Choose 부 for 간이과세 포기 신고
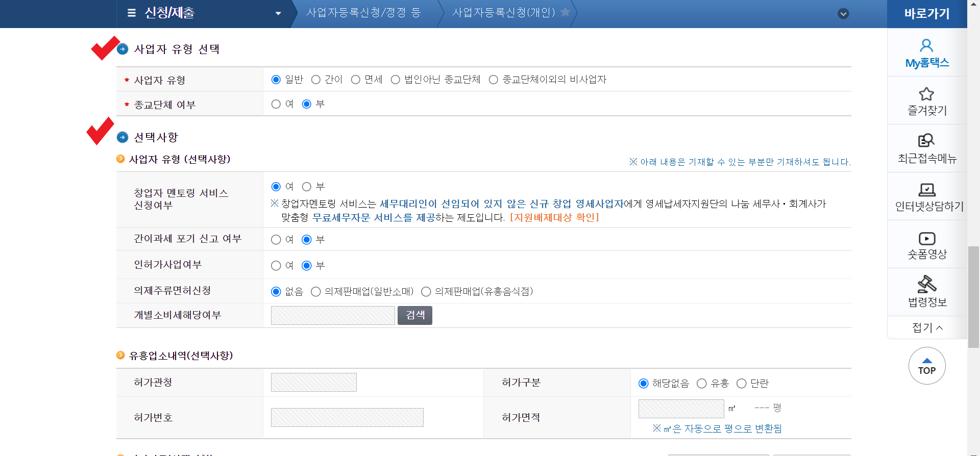Image resolution: width=980 pixels, height=456 pixels. (x=307, y=240)
